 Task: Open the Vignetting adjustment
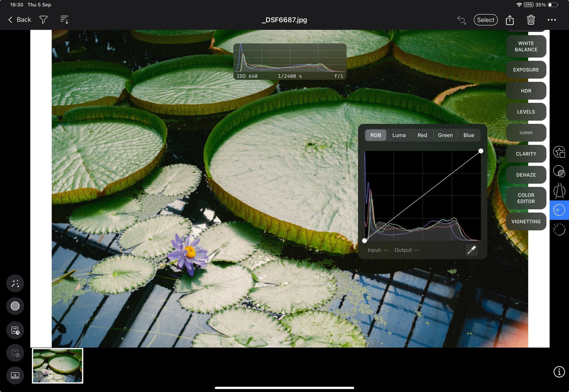(x=526, y=221)
